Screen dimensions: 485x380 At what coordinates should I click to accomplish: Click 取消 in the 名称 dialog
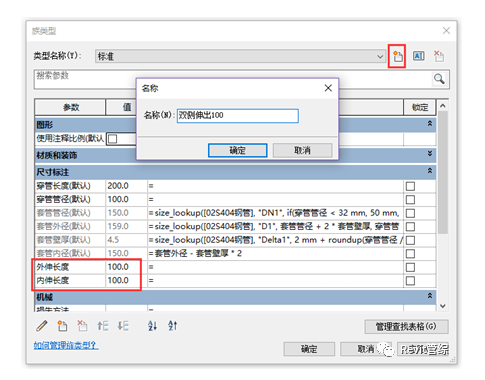302,150
